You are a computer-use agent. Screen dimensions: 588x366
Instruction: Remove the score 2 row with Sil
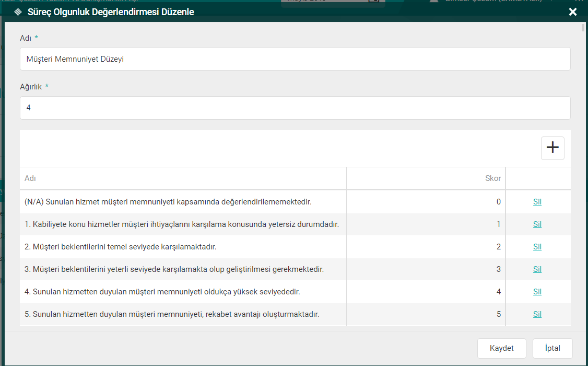[x=537, y=247]
